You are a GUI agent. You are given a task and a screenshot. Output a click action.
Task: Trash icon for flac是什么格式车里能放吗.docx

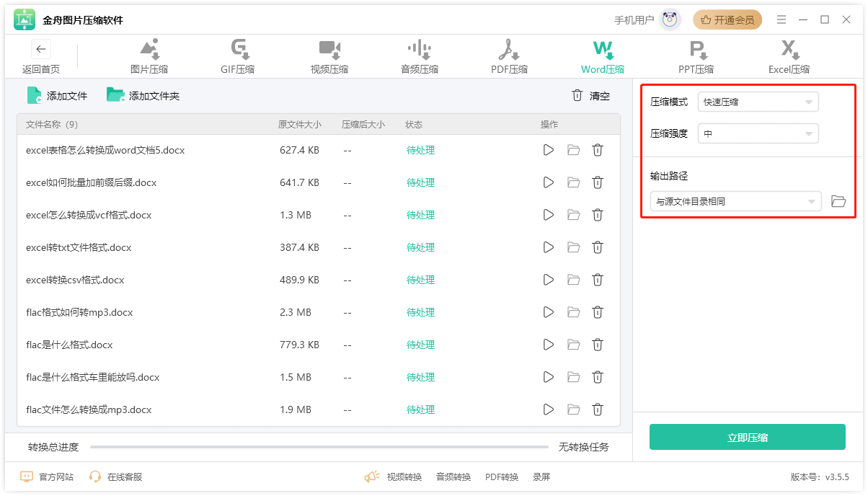[598, 377]
